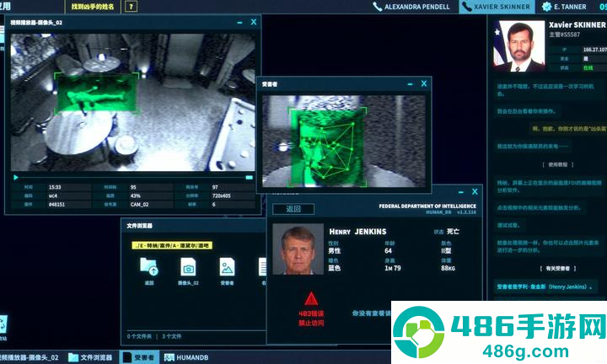The image size is (607, 364).
Task: Click the #48151 value in video info
Action: pos(56,204)
